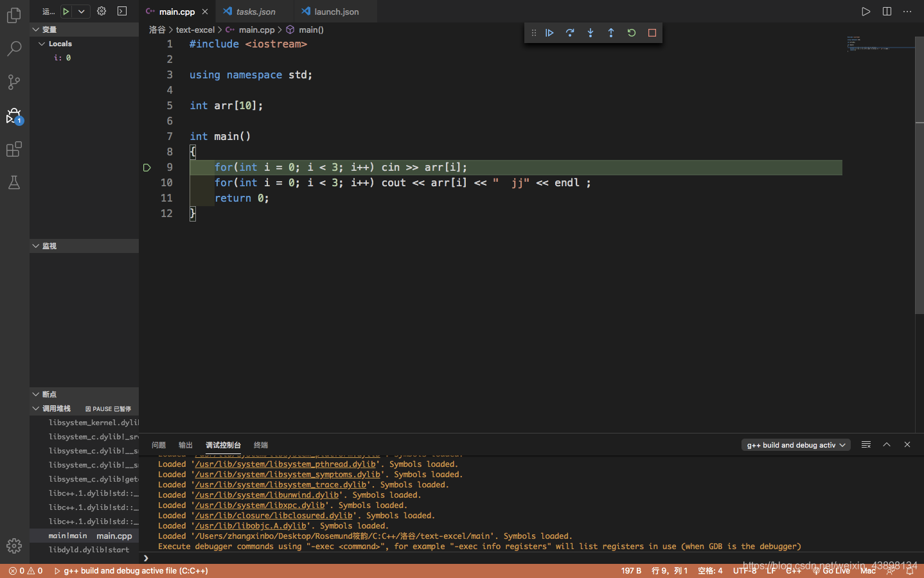Expand the 断点 breakpoints section
Screen dimensions: 924x578
pos(84,394)
